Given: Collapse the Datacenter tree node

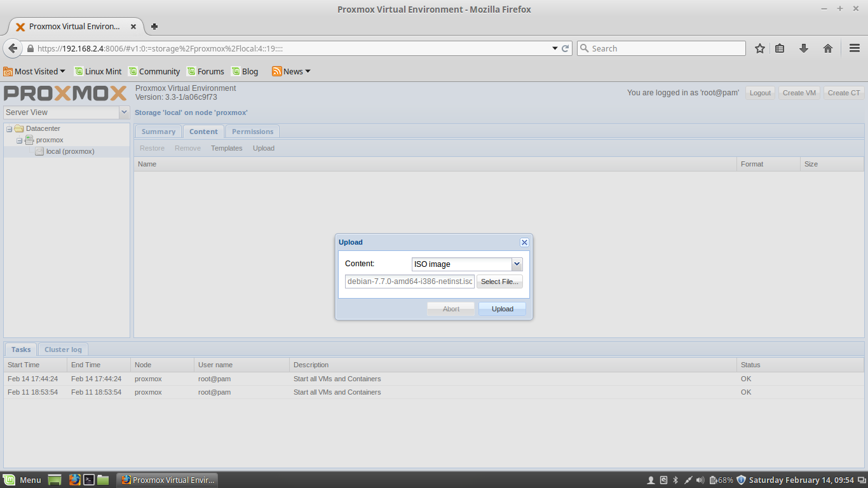Looking at the screenshot, I should pos(10,129).
